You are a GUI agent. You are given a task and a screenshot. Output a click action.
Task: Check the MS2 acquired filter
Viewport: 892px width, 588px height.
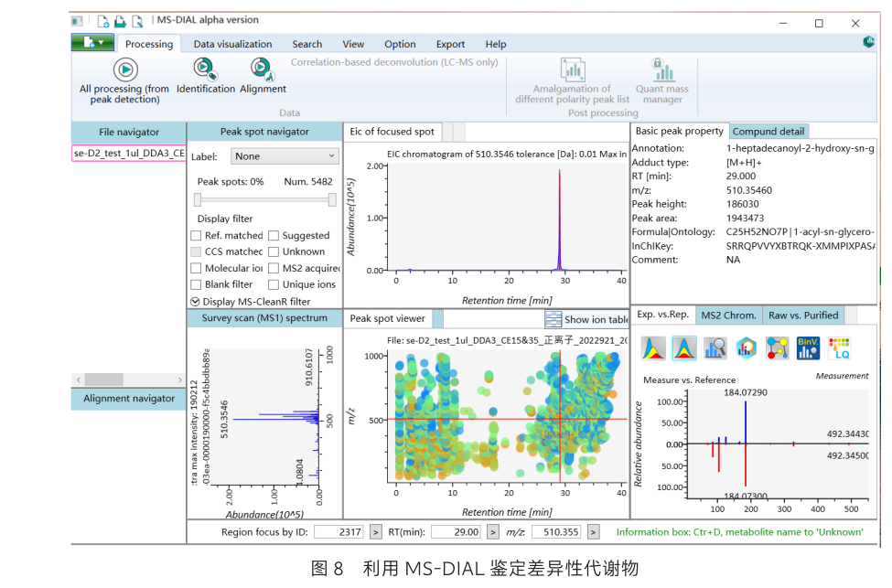274,268
